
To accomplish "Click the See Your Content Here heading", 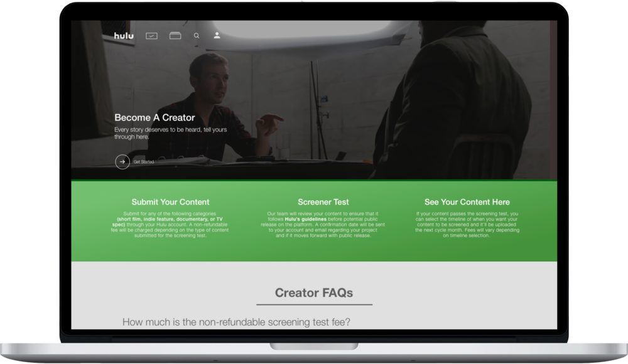I will click(467, 202).
